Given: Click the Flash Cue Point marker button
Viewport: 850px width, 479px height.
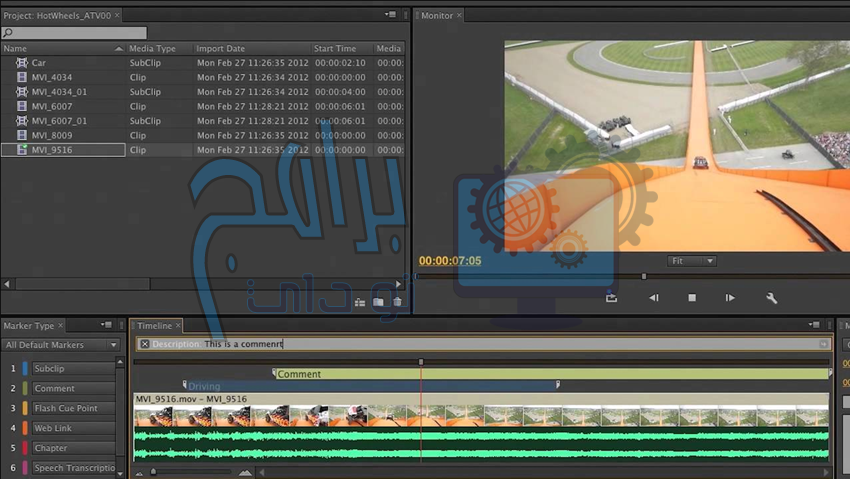Looking at the screenshot, I should point(72,408).
